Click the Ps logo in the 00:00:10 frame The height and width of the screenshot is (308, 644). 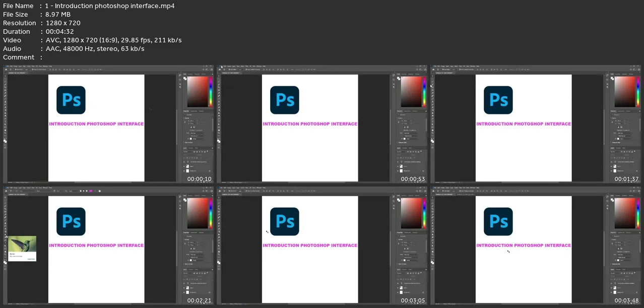(71, 100)
